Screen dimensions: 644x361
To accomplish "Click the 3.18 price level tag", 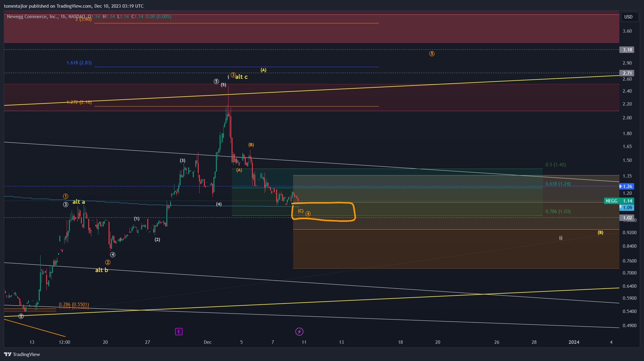I will coord(627,50).
